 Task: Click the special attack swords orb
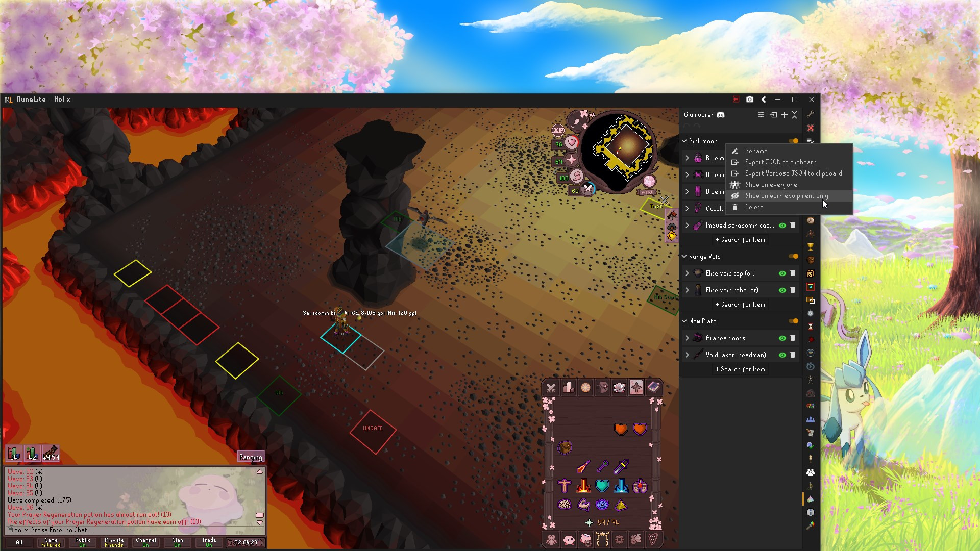(588, 189)
